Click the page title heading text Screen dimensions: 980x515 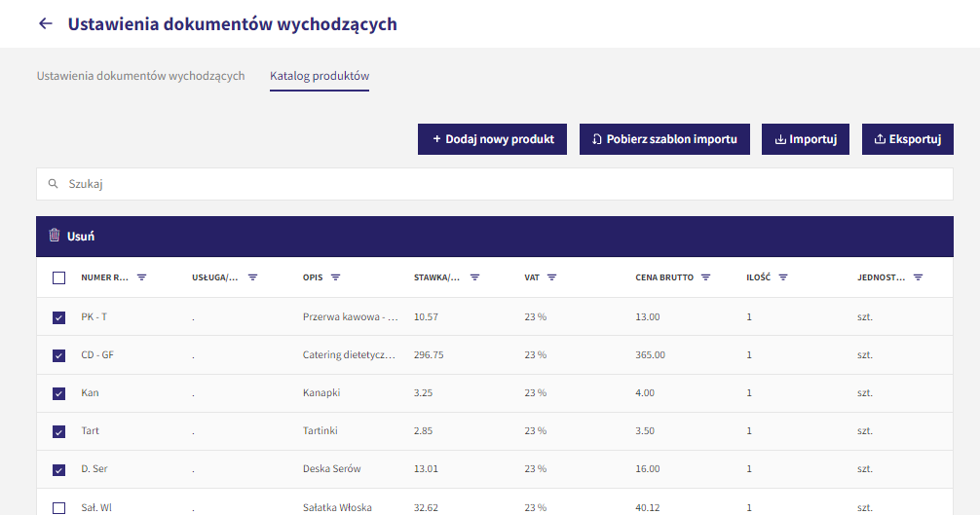233,23
